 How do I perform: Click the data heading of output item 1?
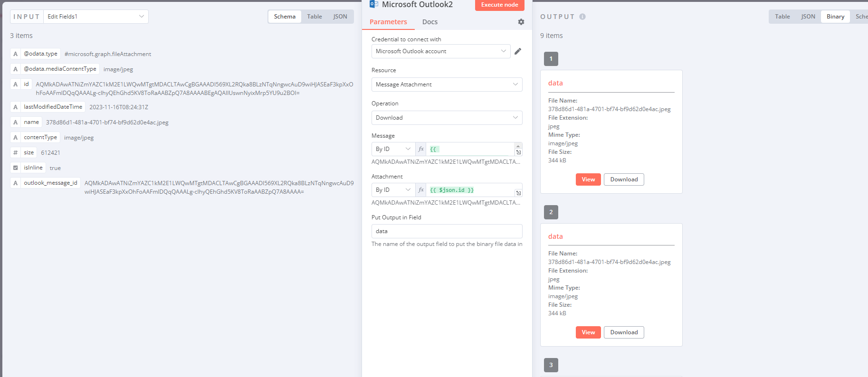click(x=555, y=83)
